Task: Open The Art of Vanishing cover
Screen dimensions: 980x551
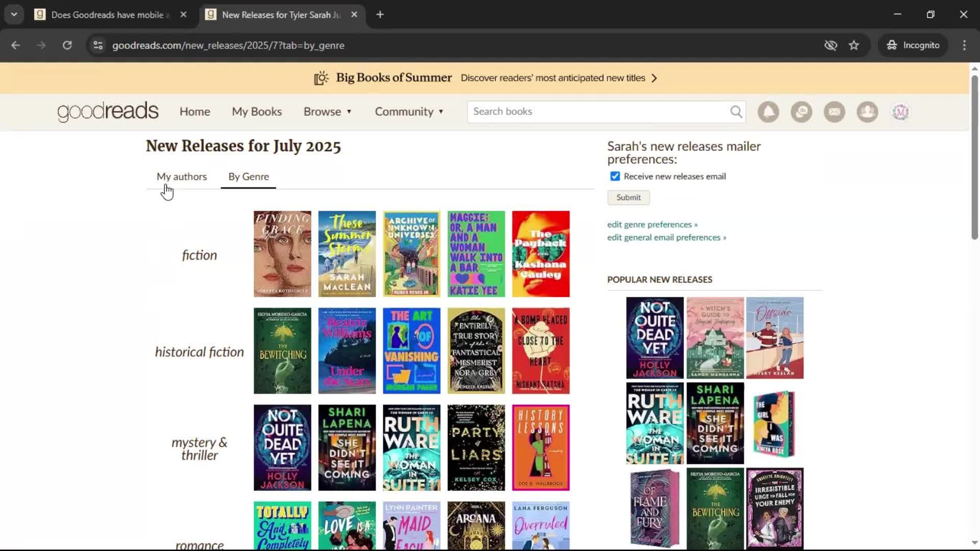Action: pos(411,351)
